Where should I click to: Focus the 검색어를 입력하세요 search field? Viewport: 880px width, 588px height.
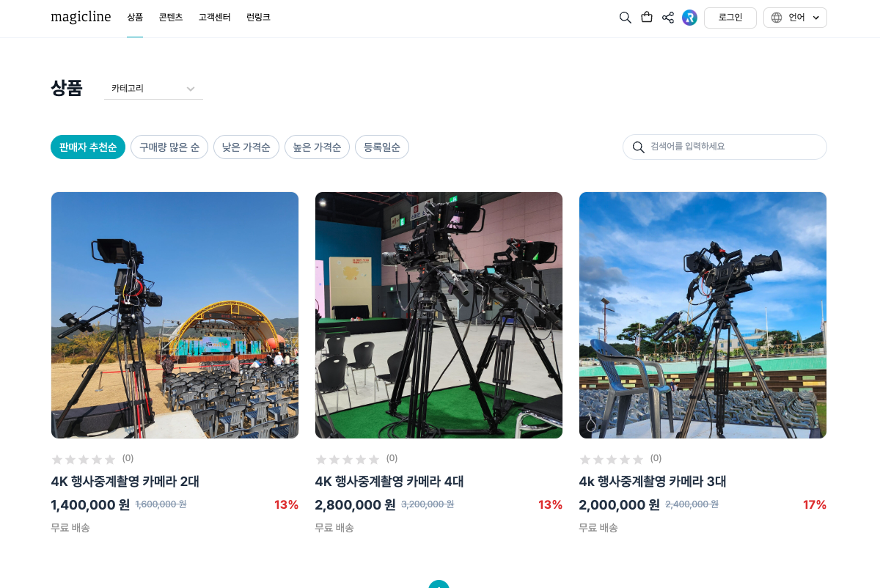click(725, 147)
